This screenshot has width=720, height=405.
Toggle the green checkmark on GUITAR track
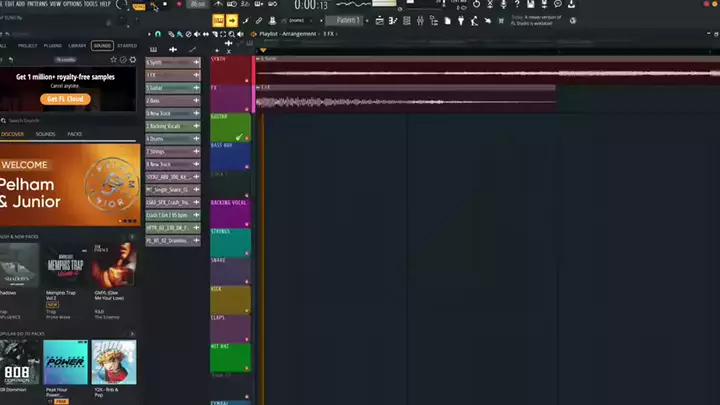(x=239, y=137)
